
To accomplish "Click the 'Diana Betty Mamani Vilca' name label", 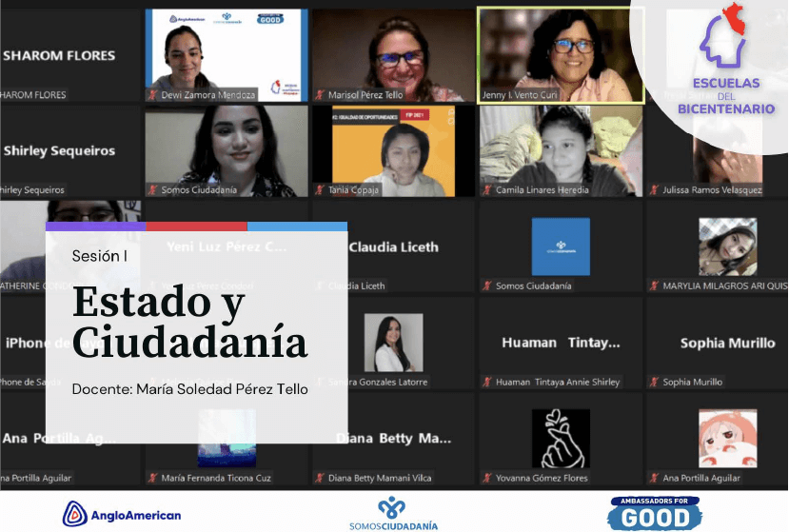I will [380, 478].
